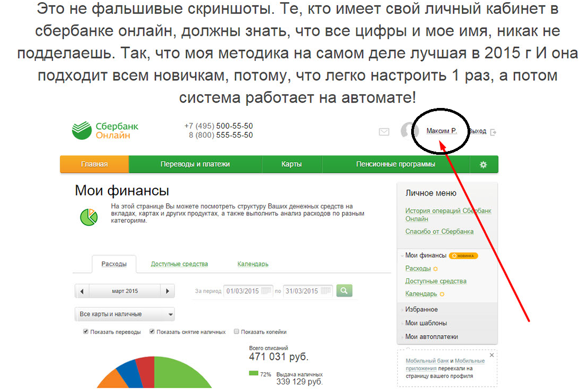Expand Избранное section in personal menu
The image size is (583, 392).
421,310
